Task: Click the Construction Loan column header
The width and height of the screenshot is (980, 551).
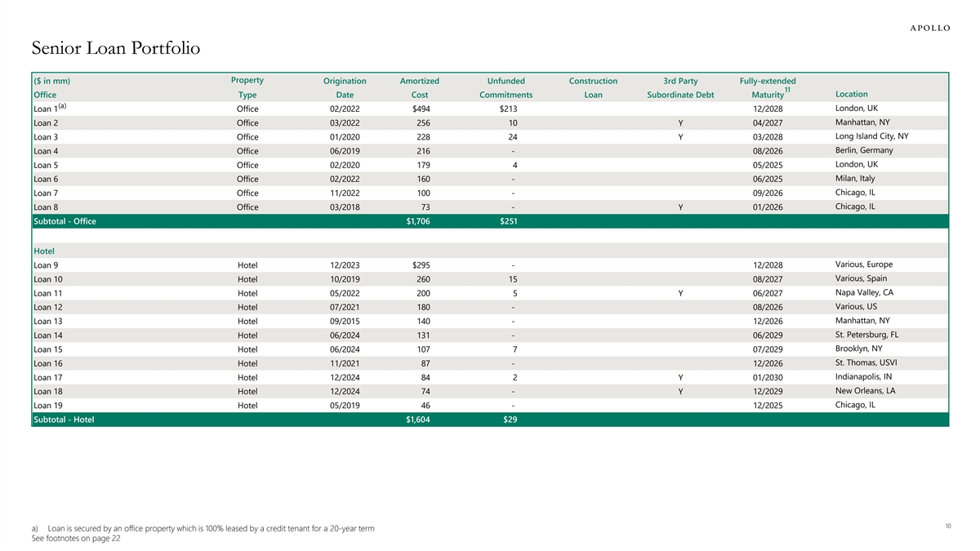Action: click(x=593, y=88)
